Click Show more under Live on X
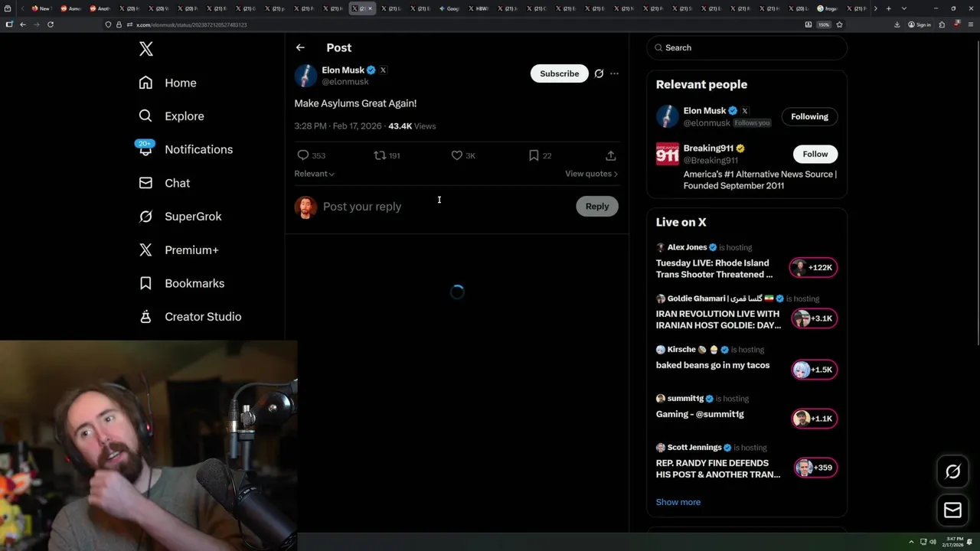The height and width of the screenshot is (551, 980). [678, 502]
